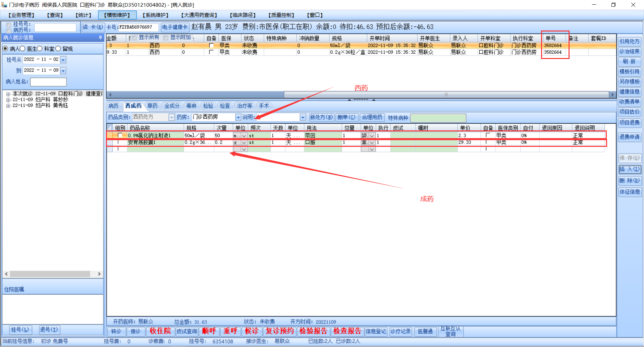Open the 挂号从 start date dropdown
Viewport: 644px width, 347px height.
(63, 60)
